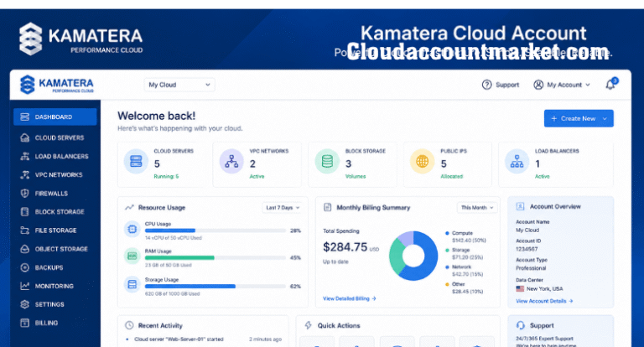Image resolution: width=644 pixels, height=347 pixels.
Task: Expand the My Account menu
Action: click(562, 85)
